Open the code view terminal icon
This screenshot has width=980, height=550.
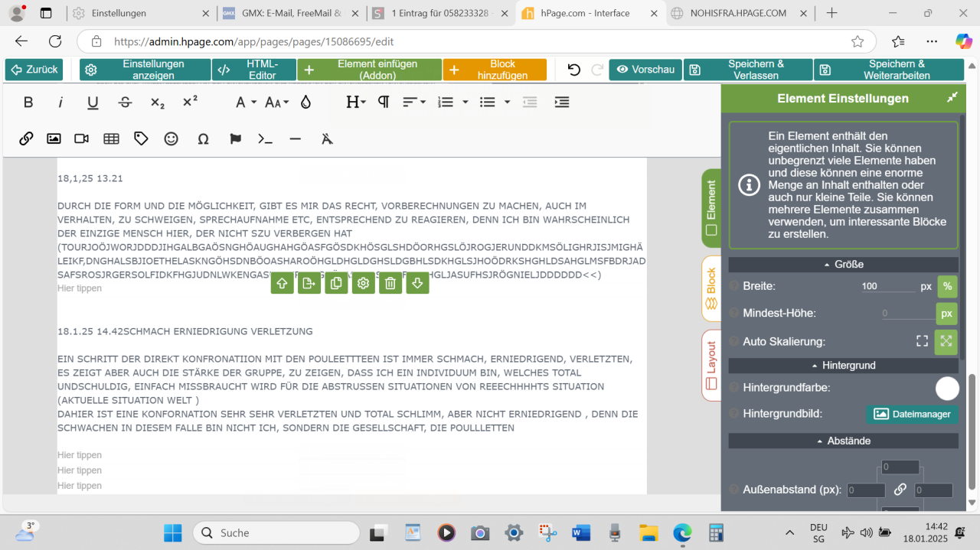[265, 138]
